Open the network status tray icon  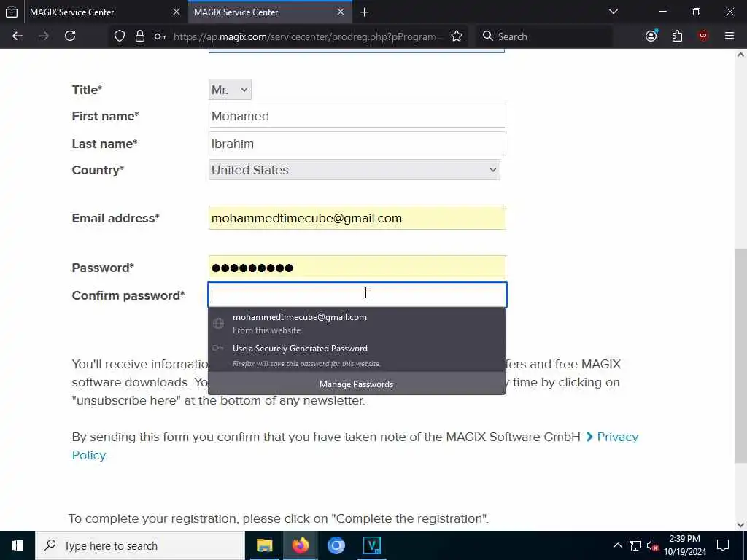point(635,545)
